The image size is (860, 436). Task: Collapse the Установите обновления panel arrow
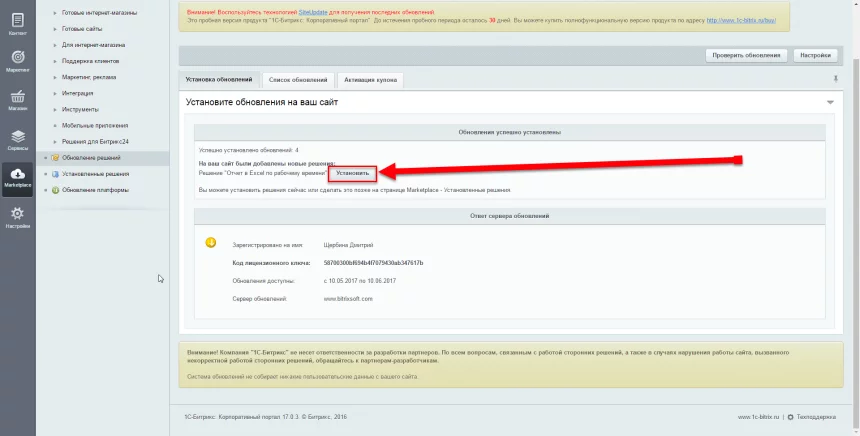click(830, 102)
